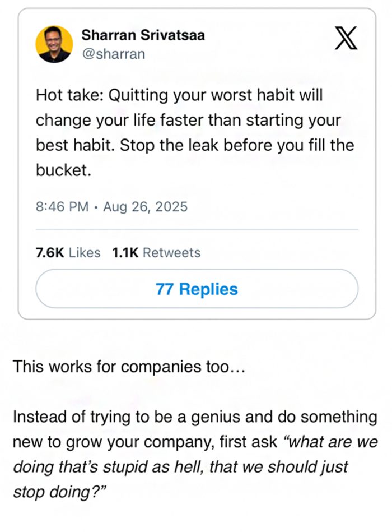Image resolution: width=392 pixels, height=532 pixels.
Task: Click the X logo icon
Action: 346,39
